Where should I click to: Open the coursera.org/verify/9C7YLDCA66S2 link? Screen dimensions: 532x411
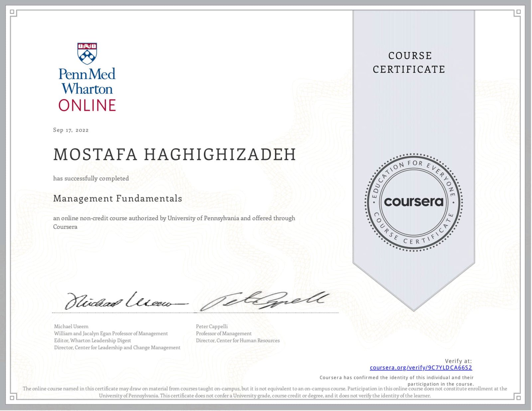point(421,367)
